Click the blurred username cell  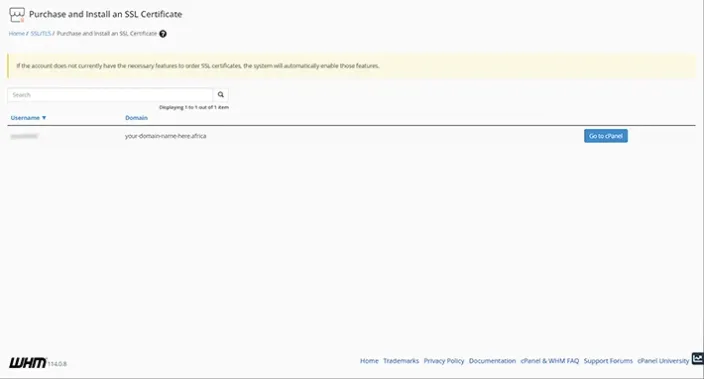(x=24, y=136)
